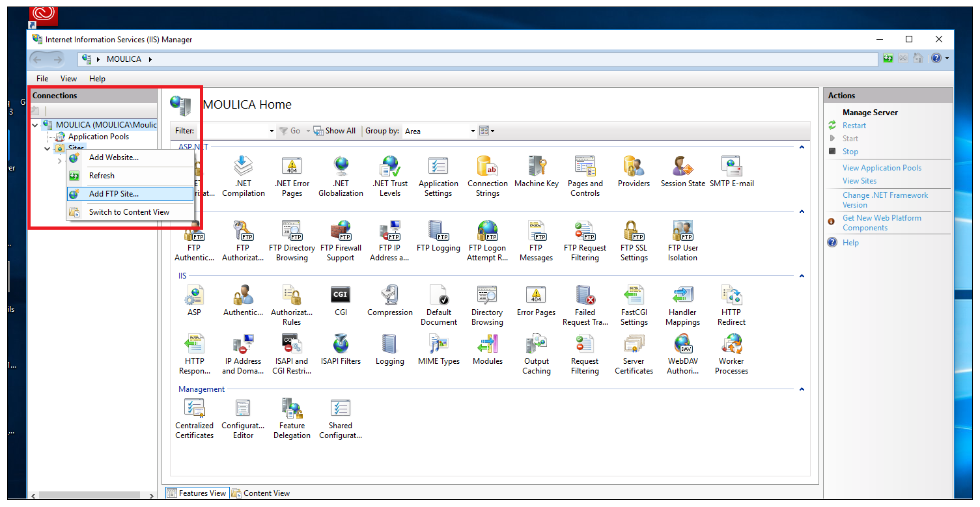Open the Providers feature
Image resolution: width=980 pixels, height=507 pixels.
pyautogui.click(x=634, y=172)
